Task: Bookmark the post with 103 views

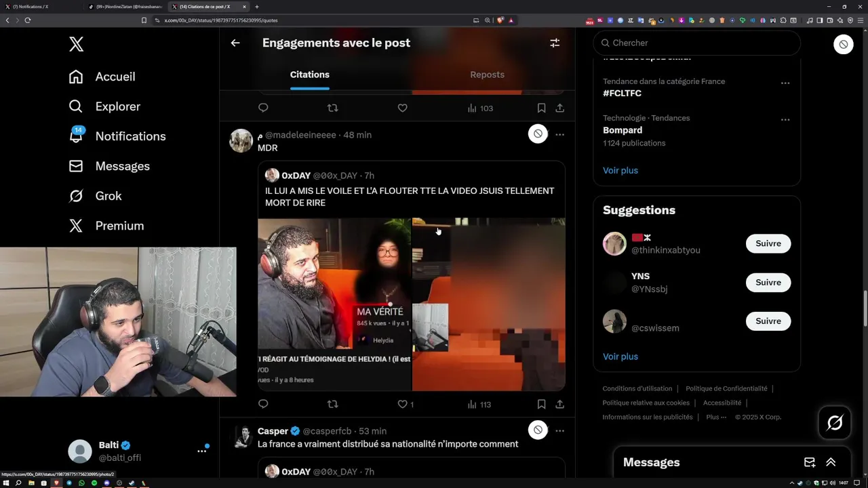Action: [x=541, y=108]
